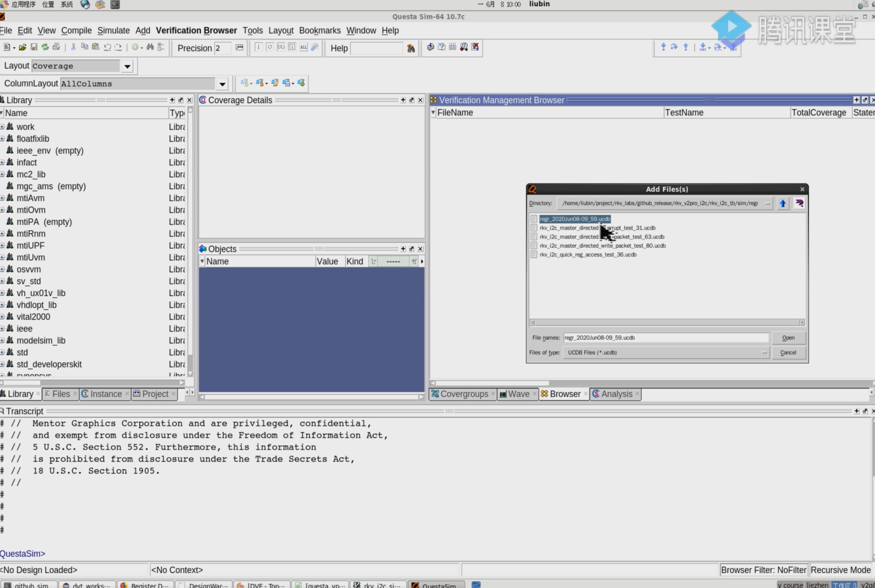The width and height of the screenshot is (875, 588).
Task: Expand the work library tree node
Action: 2,127
